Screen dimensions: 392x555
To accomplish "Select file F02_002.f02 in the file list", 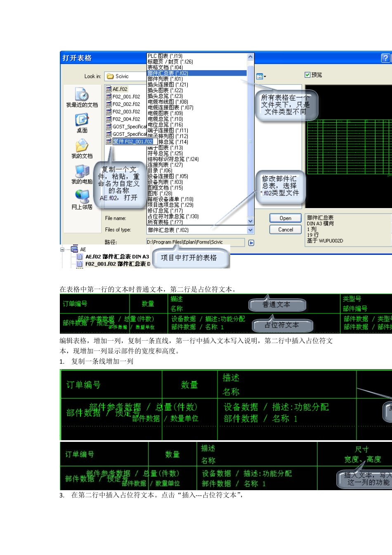I will tap(123, 104).
